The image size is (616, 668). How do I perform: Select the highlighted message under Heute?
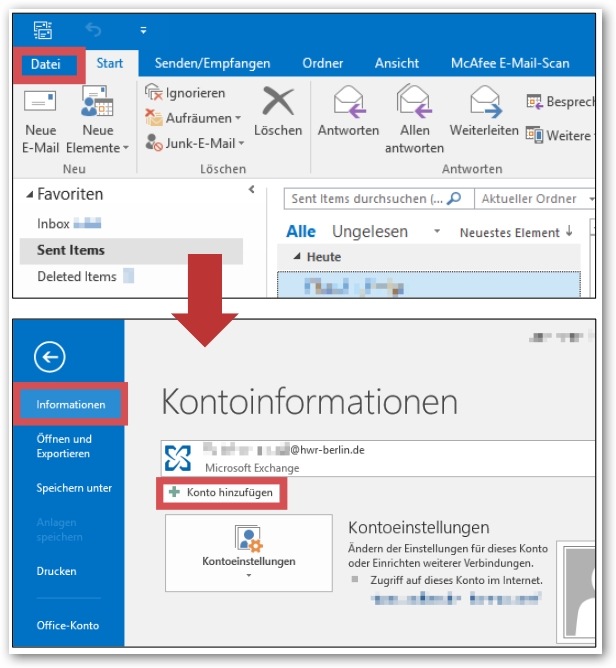(x=429, y=285)
